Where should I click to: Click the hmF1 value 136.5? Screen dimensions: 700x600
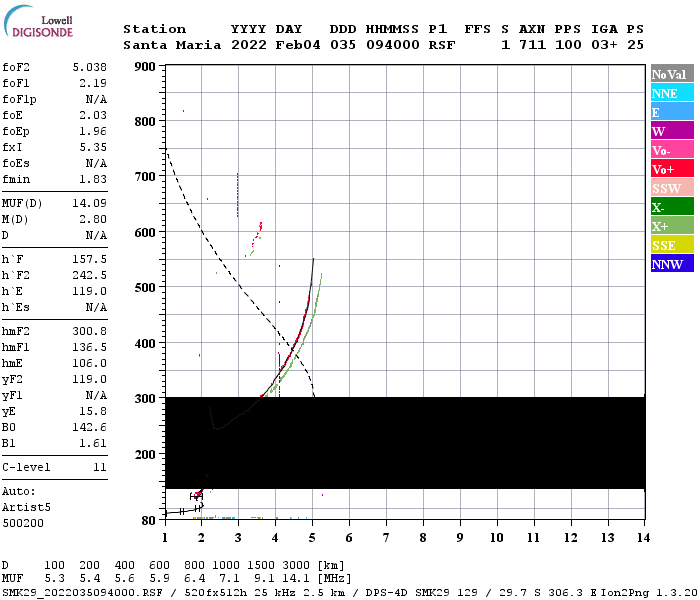(90, 347)
